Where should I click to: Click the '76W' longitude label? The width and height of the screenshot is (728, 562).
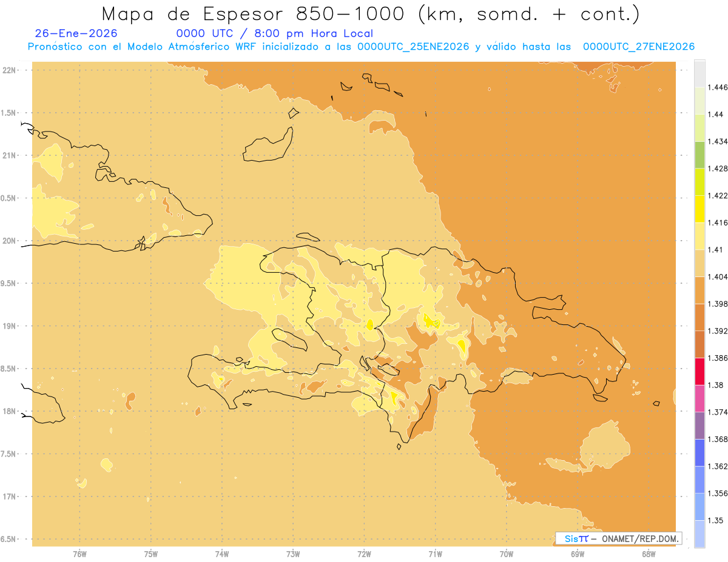79,554
